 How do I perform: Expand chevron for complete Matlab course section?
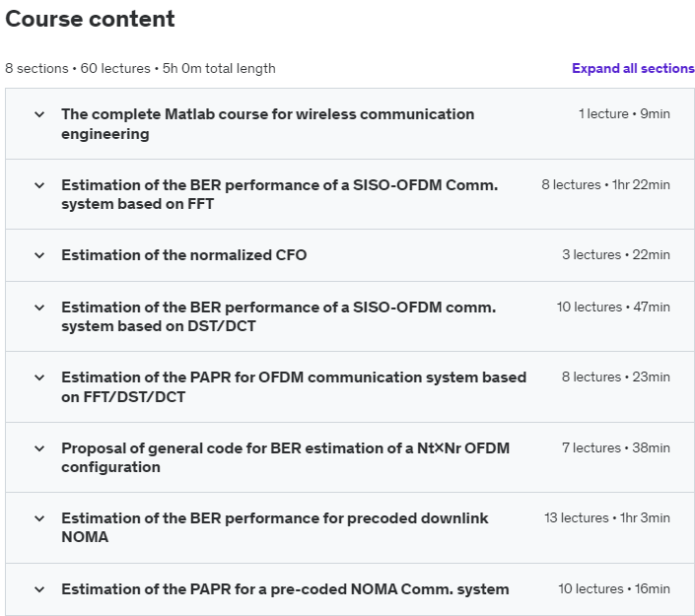click(x=39, y=114)
